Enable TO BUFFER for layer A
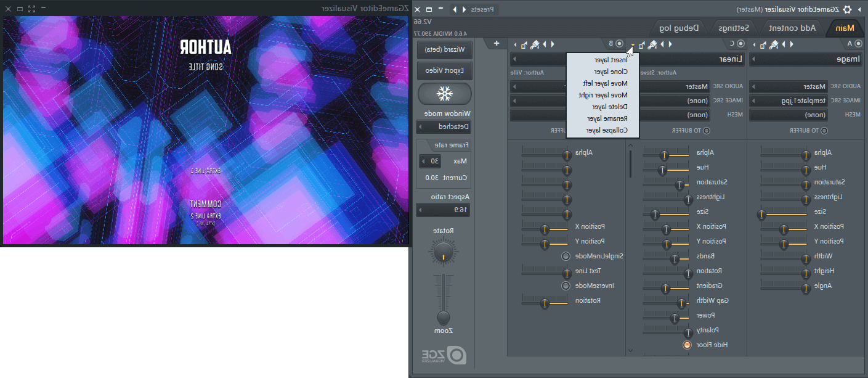The width and height of the screenshot is (868, 378). pos(824,130)
